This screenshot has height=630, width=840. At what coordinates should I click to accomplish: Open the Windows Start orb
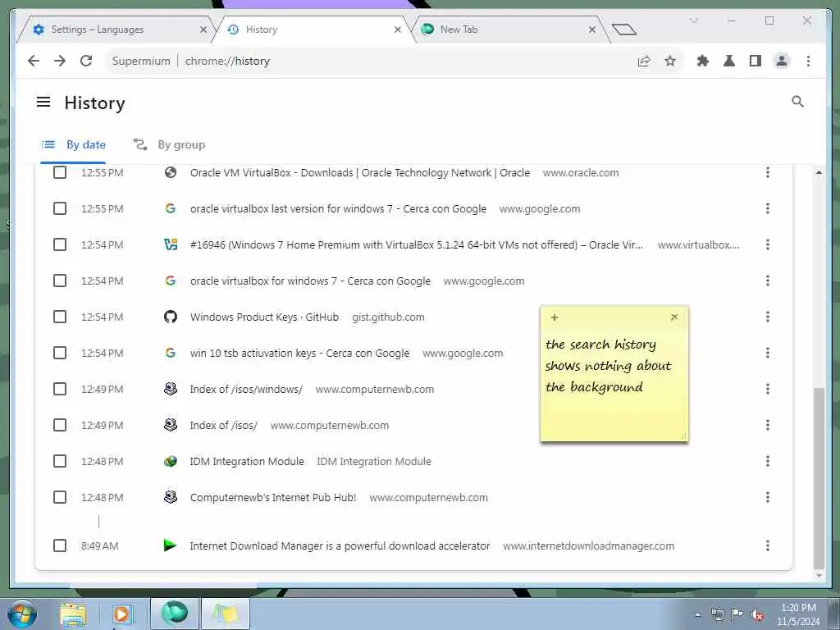tap(22, 614)
